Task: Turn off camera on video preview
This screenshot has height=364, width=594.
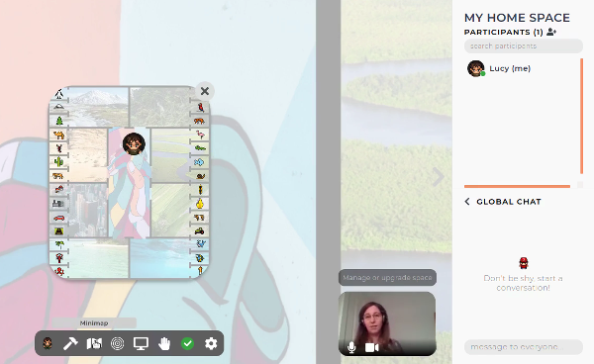Action: click(371, 347)
